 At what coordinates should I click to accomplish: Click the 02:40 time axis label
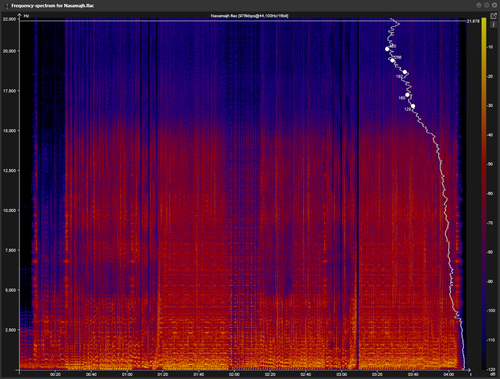[306, 375]
